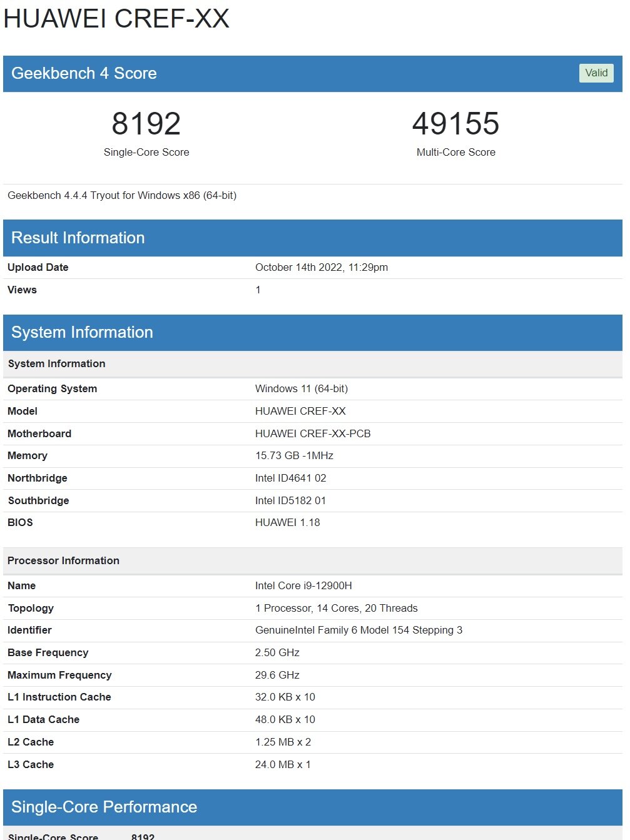Viewport: 630px width, 840px height.
Task: Click the multi-core score value 49155
Action: [x=456, y=123]
